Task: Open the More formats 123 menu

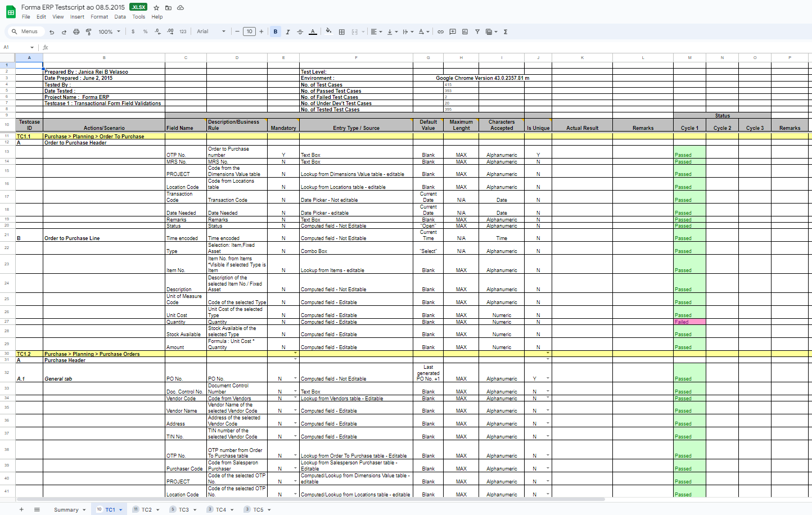Action: [183, 32]
